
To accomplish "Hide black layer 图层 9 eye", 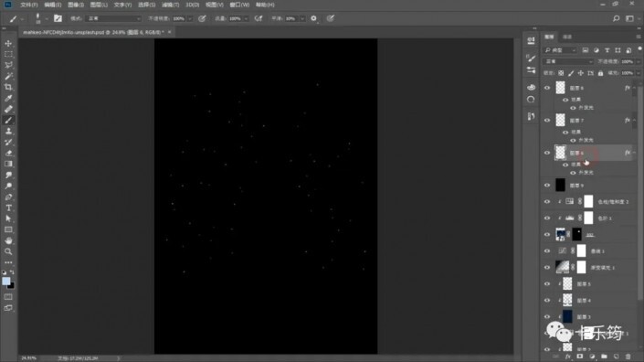I will point(547,186).
